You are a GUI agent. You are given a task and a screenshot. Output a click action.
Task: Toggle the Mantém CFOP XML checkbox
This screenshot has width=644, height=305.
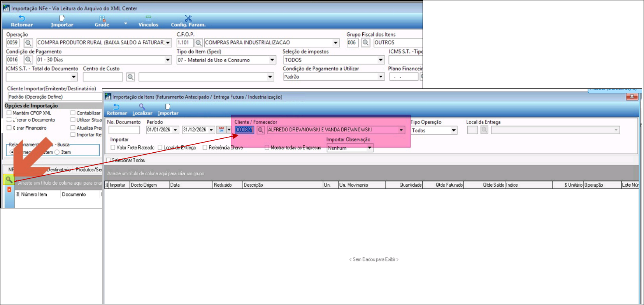(x=9, y=113)
